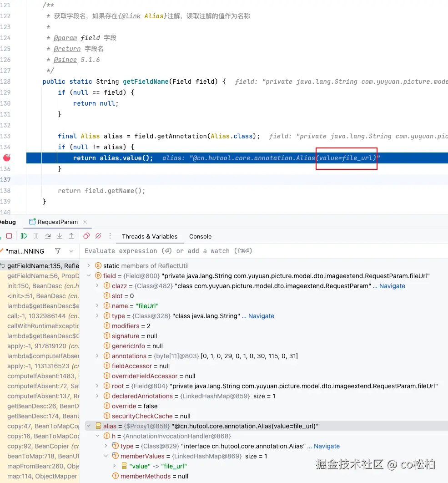Step out of the current method
The width and height of the screenshot is (448, 483).
tap(71, 236)
